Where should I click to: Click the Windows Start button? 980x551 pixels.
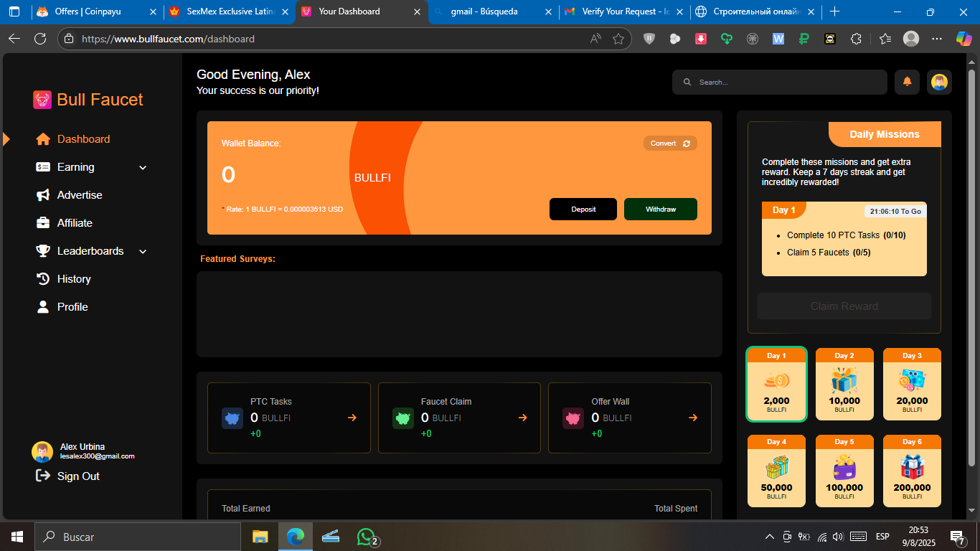coord(17,537)
